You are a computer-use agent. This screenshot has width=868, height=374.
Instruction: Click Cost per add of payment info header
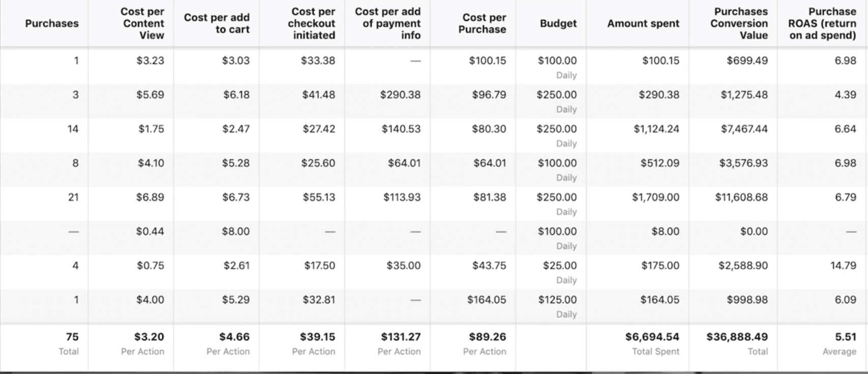coord(387,23)
